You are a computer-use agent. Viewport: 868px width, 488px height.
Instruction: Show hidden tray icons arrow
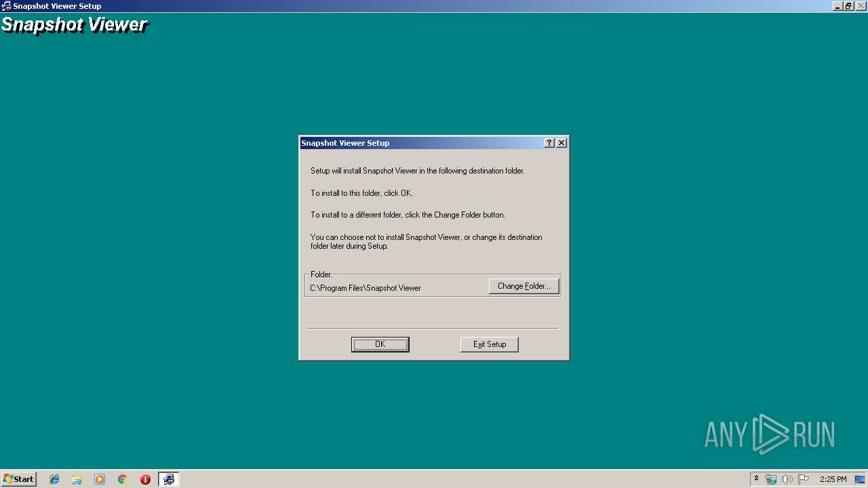tap(756, 479)
